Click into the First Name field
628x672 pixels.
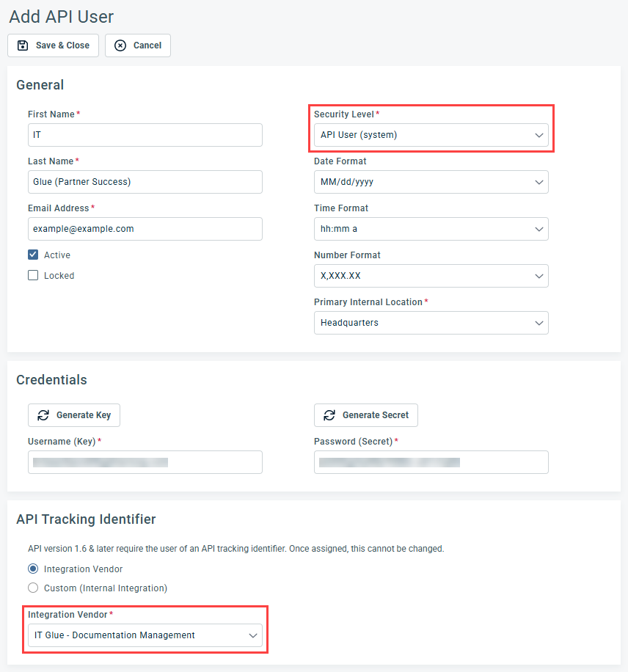click(x=145, y=135)
